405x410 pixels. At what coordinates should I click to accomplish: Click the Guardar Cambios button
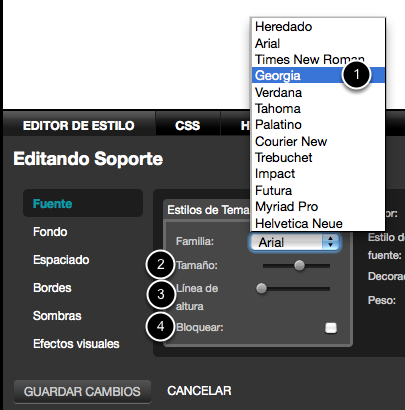[x=82, y=392]
